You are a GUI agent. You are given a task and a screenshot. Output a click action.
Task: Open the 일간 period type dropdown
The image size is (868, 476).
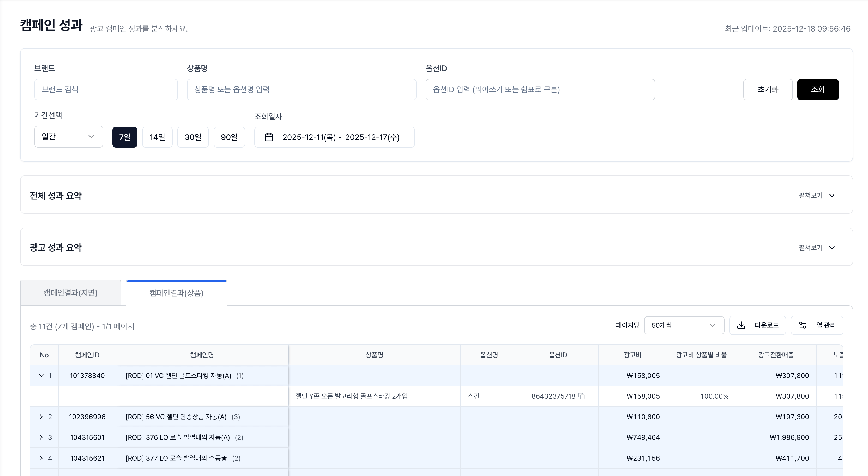(x=68, y=136)
